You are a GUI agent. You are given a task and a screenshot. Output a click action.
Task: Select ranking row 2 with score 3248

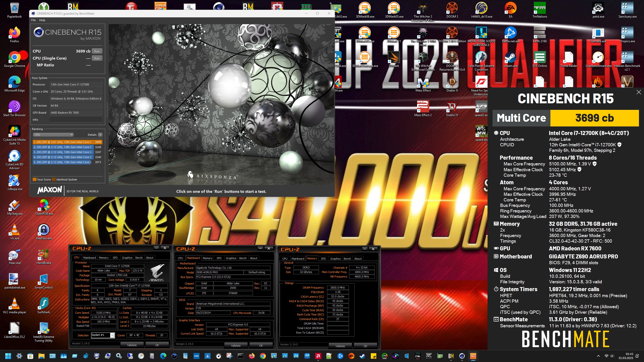pos(67,147)
